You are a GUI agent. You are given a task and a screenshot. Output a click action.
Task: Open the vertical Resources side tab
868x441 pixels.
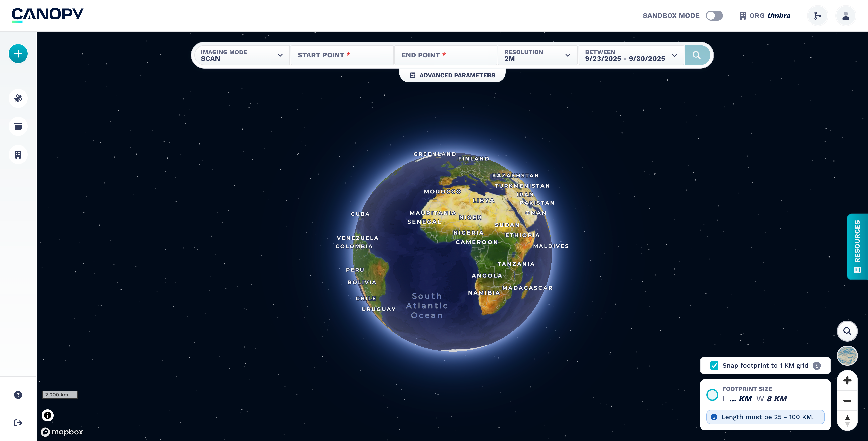[x=857, y=246]
